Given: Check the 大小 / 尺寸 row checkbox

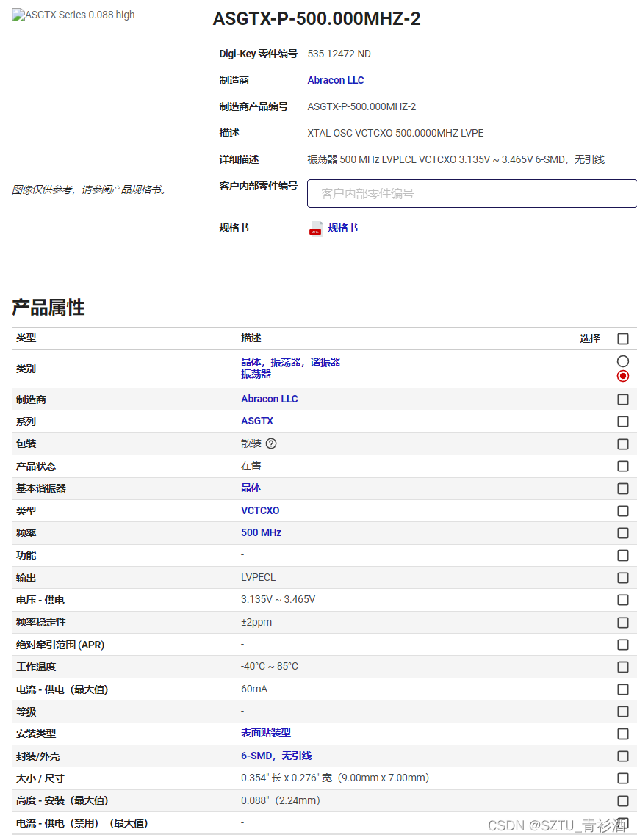Looking at the screenshot, I should [x=623, y=778].
